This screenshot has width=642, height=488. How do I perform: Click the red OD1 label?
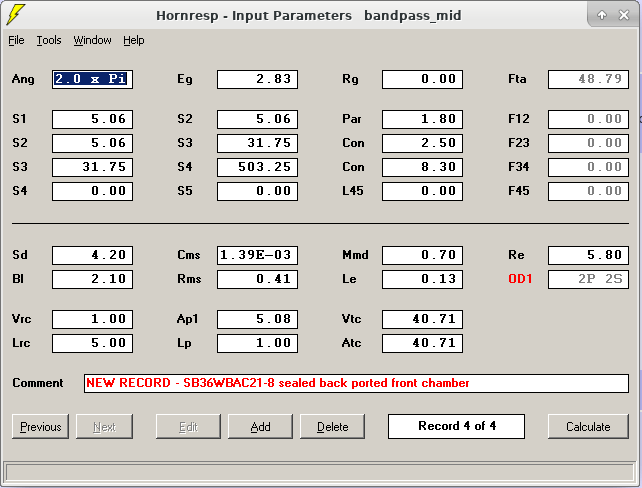pos(520,279)
